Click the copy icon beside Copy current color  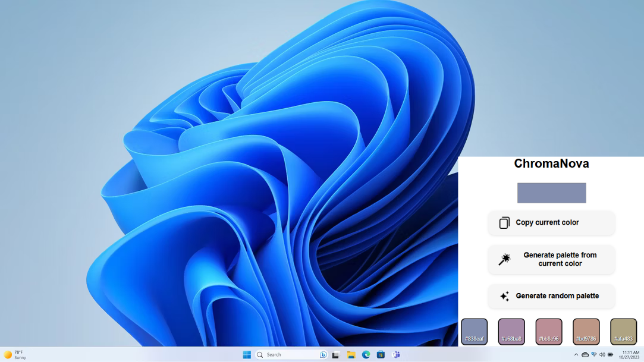[x=504, y=222]
